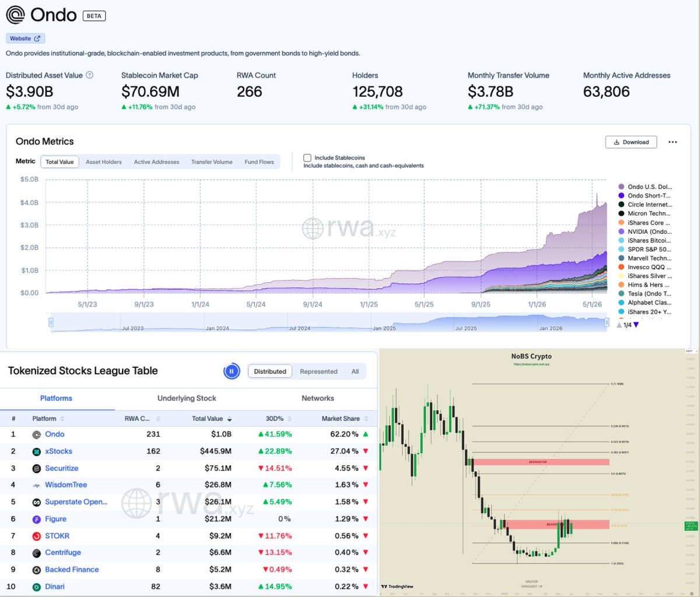Open the nobscrypto.com.au link on chart

click(531, 364)
